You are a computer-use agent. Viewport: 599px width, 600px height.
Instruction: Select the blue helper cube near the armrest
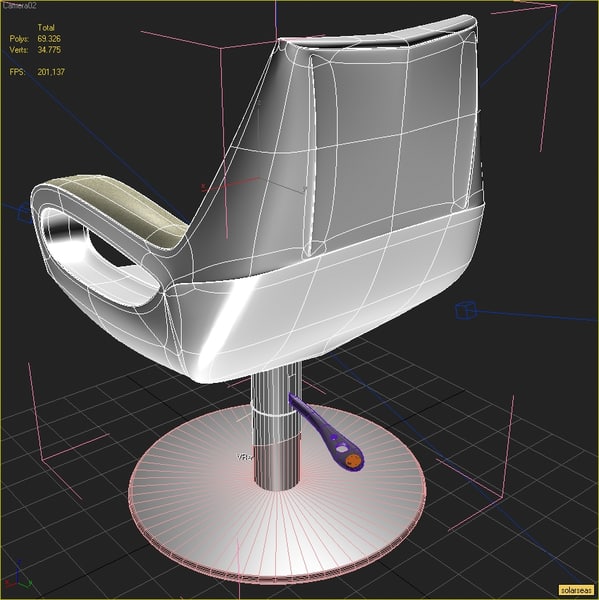click(26, 214)
